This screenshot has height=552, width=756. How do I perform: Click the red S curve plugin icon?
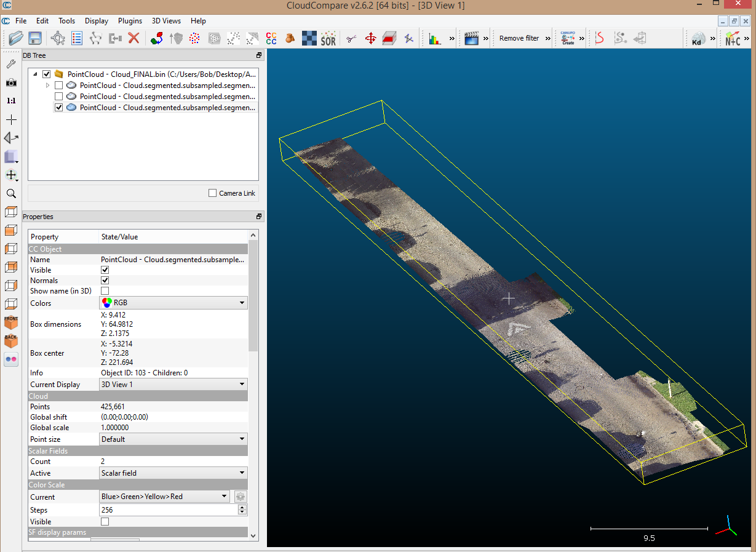pos(599,38)
